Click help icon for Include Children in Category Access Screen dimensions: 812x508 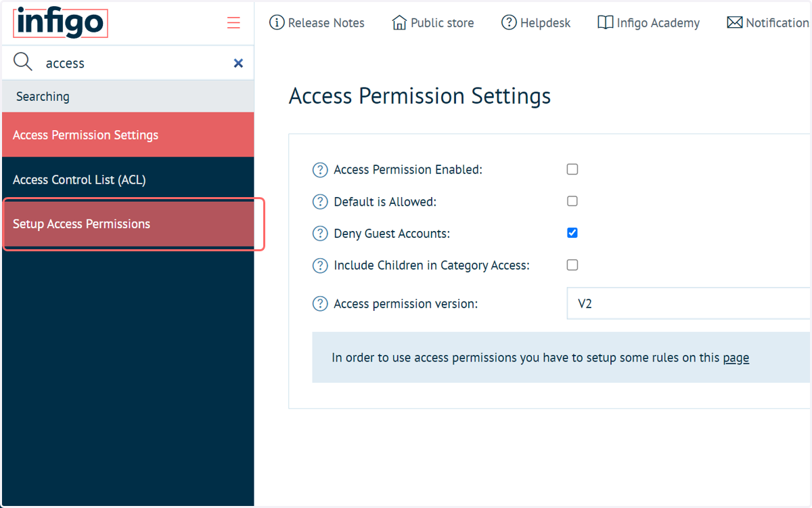320,266
